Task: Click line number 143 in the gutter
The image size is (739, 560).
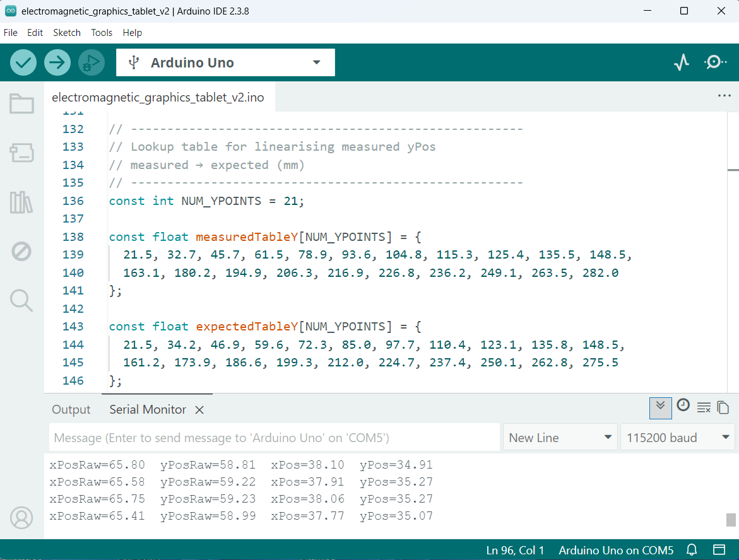Action: tap(73, 327)
